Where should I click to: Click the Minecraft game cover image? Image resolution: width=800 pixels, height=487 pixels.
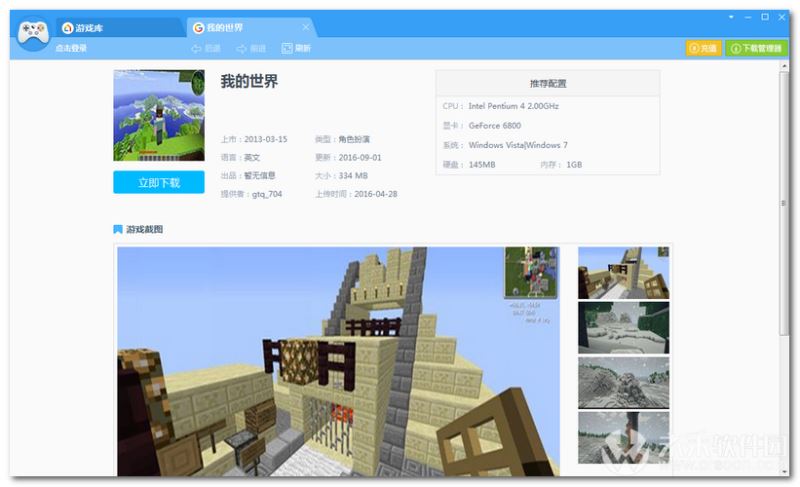[159, 115]
